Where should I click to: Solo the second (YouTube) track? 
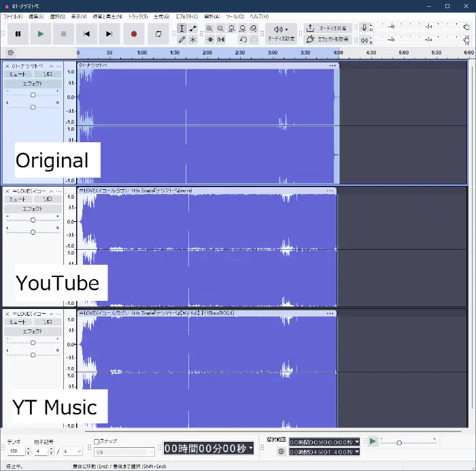(48, 199)
